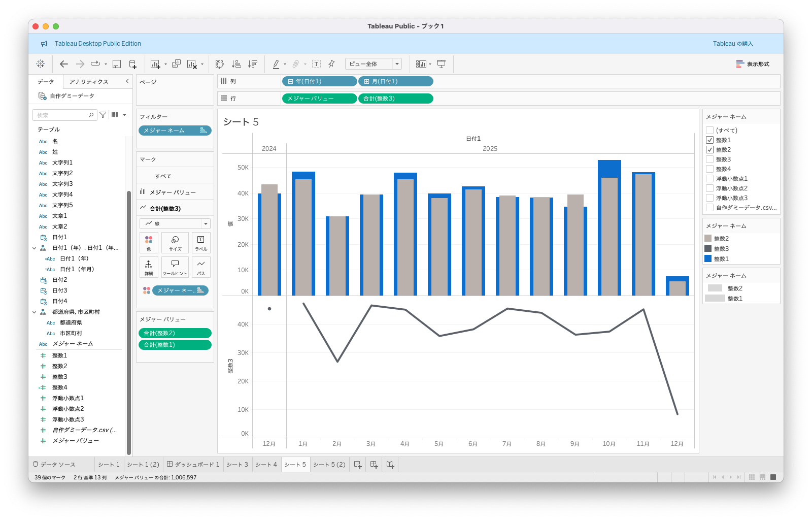Click the new dashboard icon in bottom tabs
This screenshot has width=812, height=520.
(374, 465)
